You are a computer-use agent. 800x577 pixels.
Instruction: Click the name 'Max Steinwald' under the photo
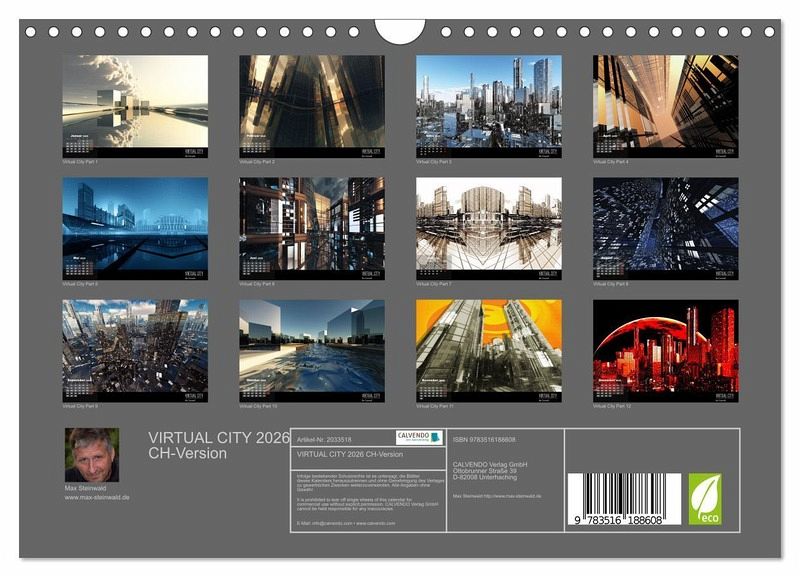pyautogui.click(x=85, y=488)
